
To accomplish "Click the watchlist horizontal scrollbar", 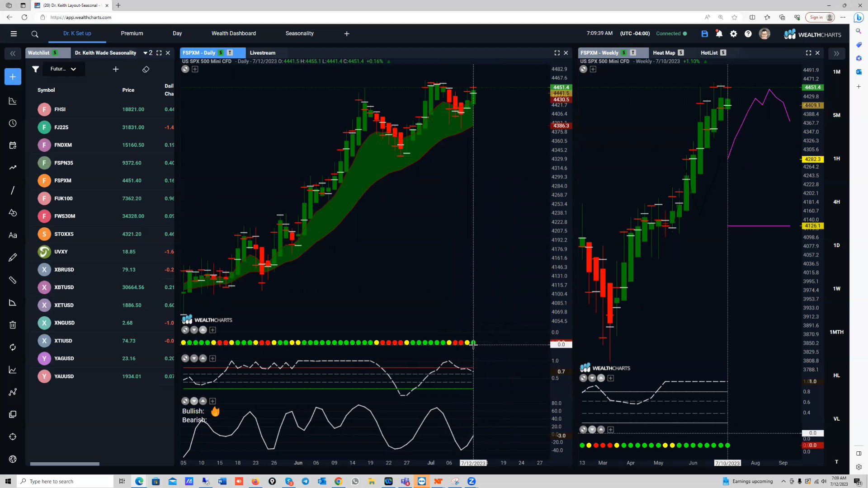I will (65, 464).
